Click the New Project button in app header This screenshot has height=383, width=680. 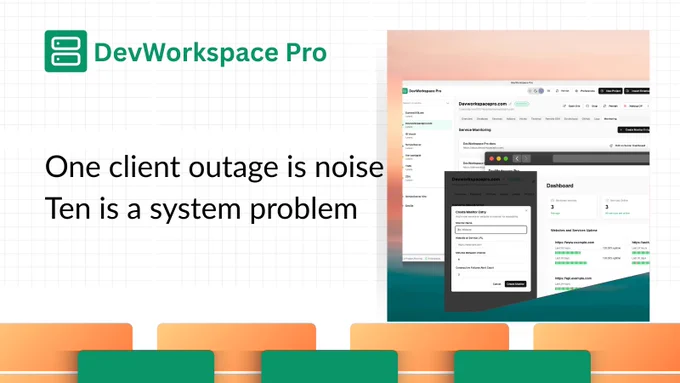pyautogui.click(x=611, y=91)
